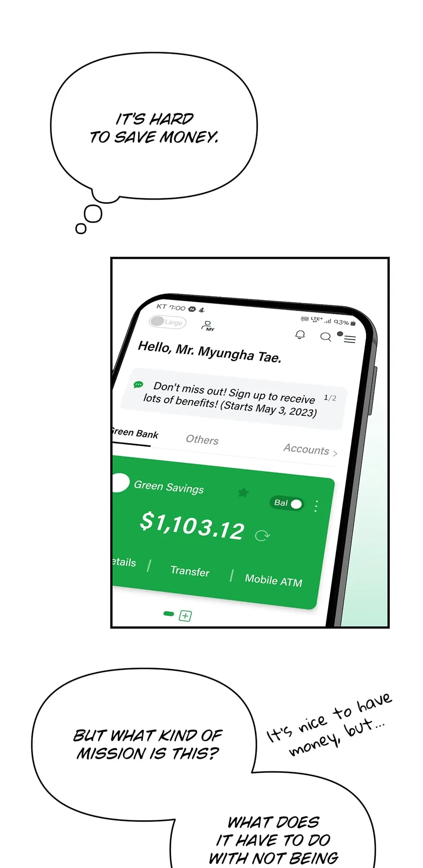Open Mobile ATM option

click(x=274, y=580)
